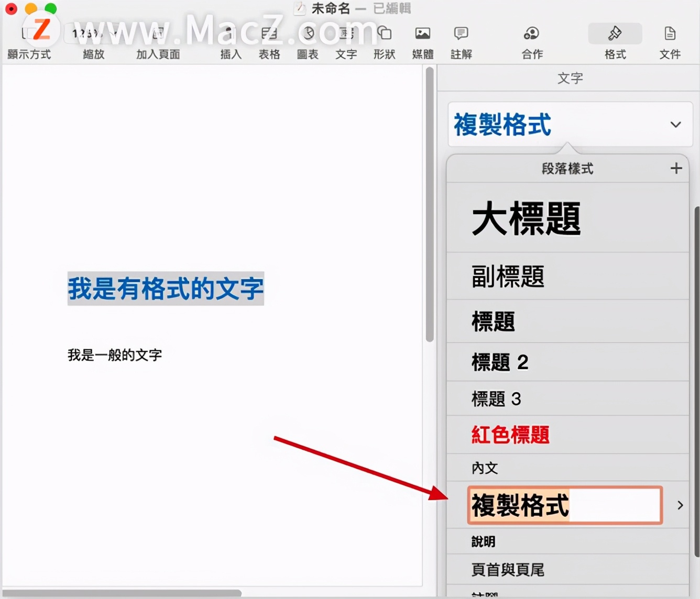Click the horizontal scrollbar at bottom
The image size is (700, 599).
pyautogui.click(x=122, y=593)
